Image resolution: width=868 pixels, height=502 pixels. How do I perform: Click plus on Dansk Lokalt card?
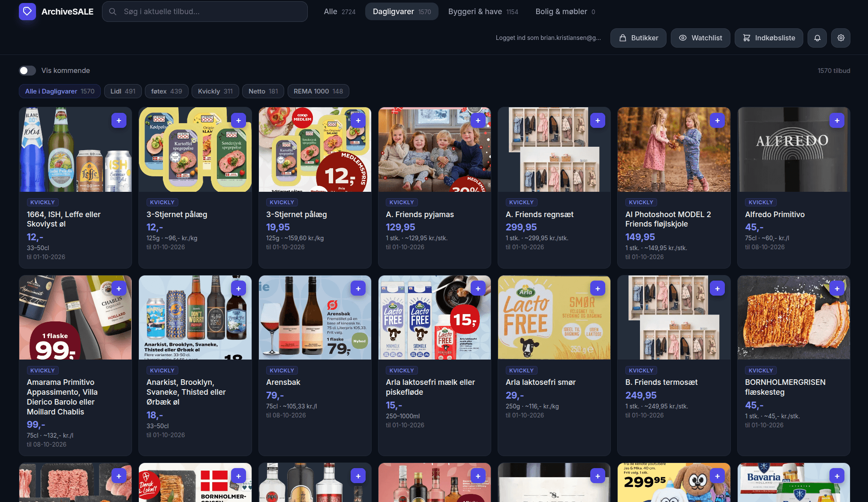pos(239,476)
